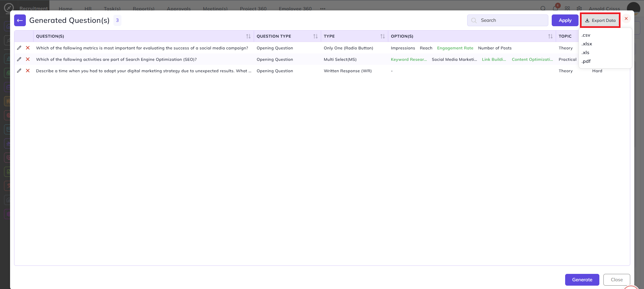
Task: Delete the digital marketing strategy question
Action: 28,71
